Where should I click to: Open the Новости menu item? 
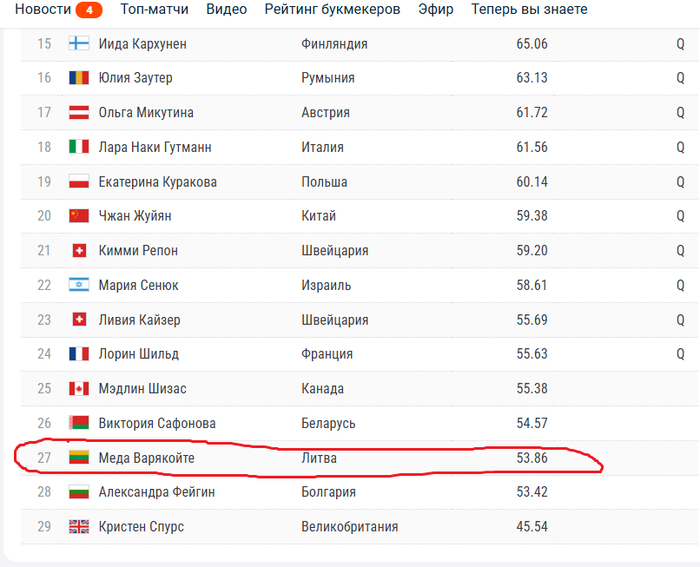[42, 9]
